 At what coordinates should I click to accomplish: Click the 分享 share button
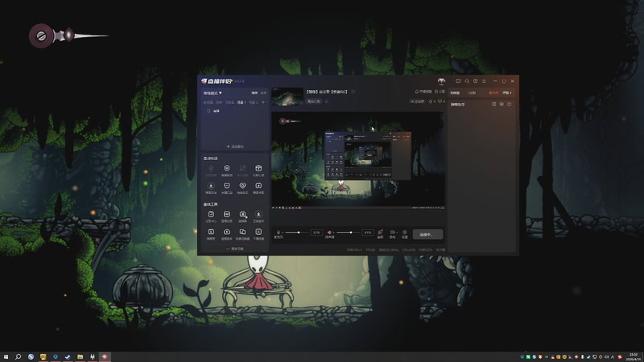tap(440, 92)
